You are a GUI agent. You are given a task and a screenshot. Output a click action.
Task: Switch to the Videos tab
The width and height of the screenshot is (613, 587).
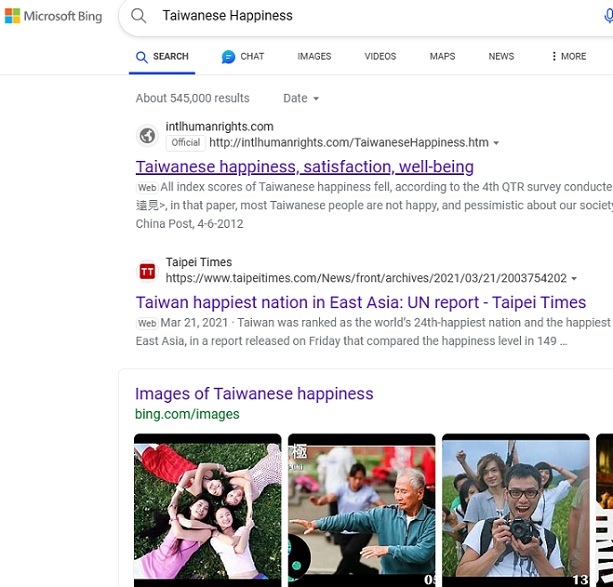coord(380,57)
